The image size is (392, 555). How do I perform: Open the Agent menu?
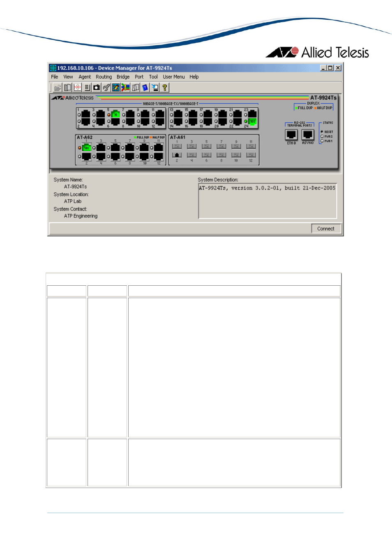coord(85,77)
